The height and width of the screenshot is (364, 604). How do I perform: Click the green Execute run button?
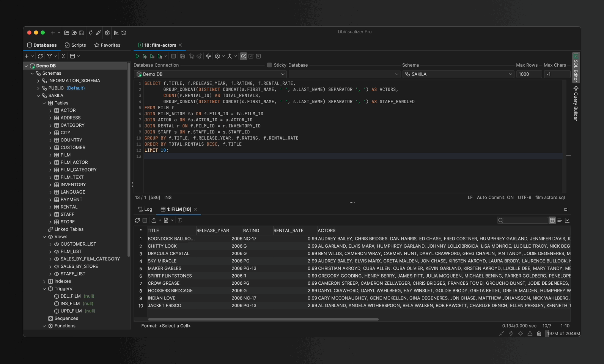pyautogui.click(x=137, y=56)
